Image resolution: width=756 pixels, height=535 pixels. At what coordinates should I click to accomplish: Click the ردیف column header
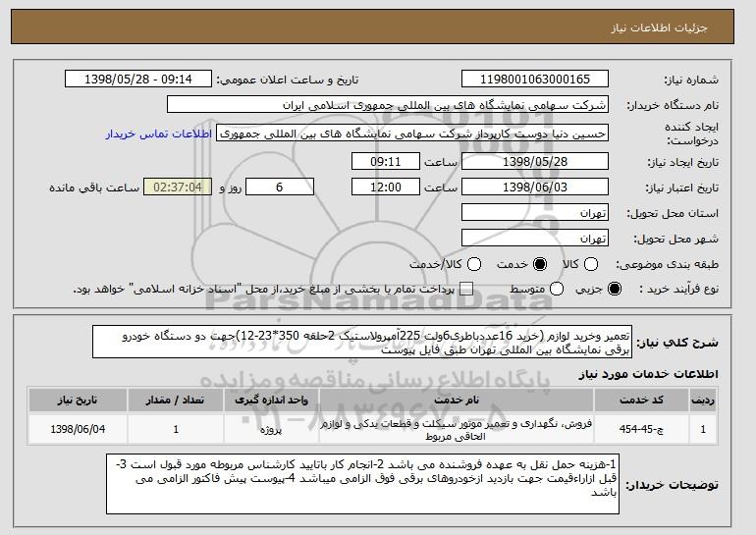pyautogui.click(x=703, y=401)
